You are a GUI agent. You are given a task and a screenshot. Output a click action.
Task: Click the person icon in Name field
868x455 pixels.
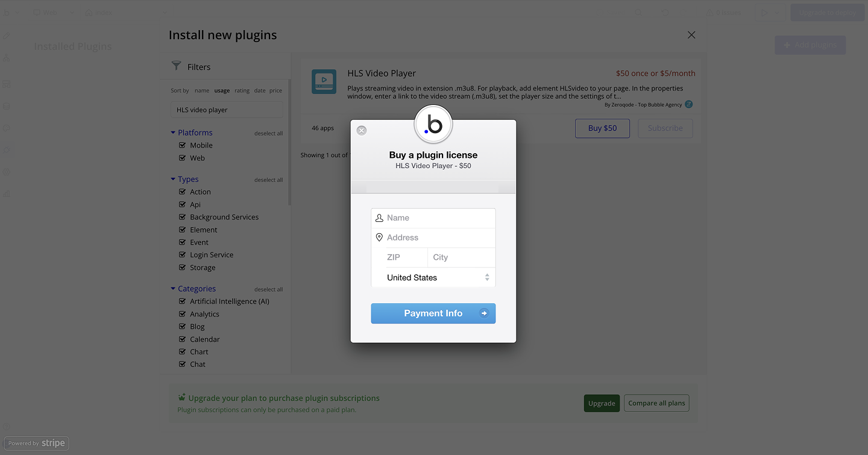[x=379, y=218]
